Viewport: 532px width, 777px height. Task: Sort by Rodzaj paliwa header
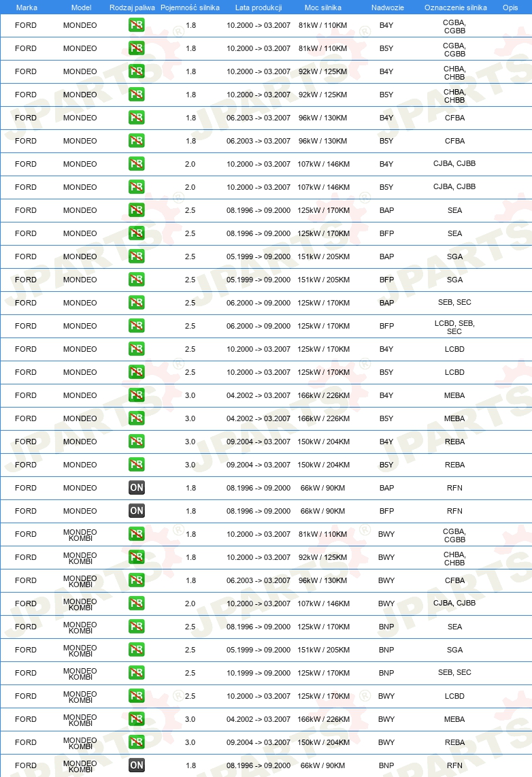[132, 7]
